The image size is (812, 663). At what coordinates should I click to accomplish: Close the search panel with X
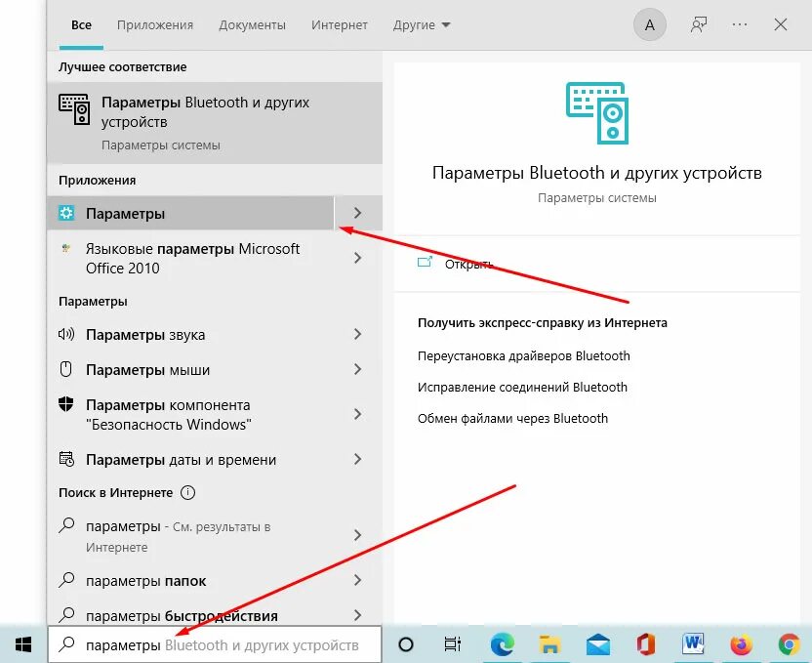point(781,24)
